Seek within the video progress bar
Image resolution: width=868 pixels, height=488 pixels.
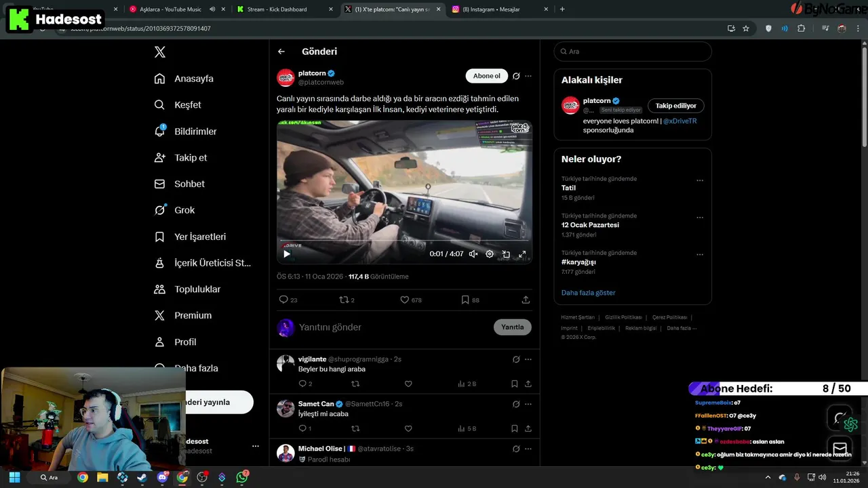click(x=405, y=241)
